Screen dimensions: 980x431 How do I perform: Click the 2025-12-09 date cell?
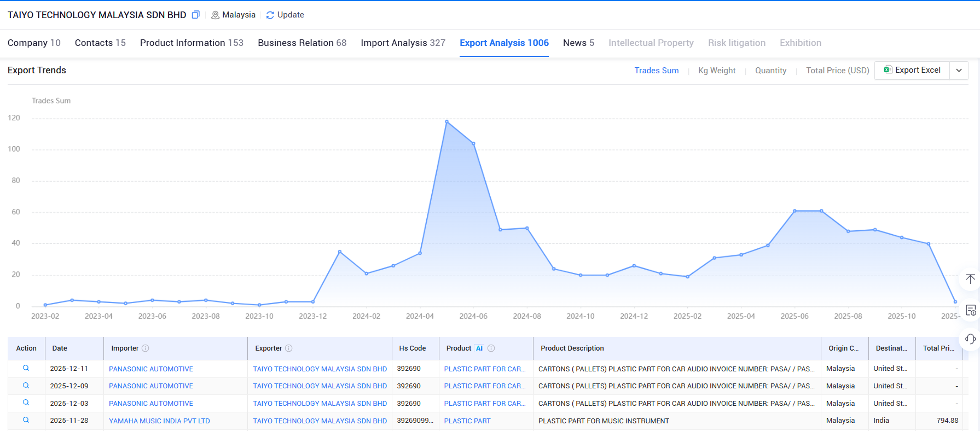69,386
